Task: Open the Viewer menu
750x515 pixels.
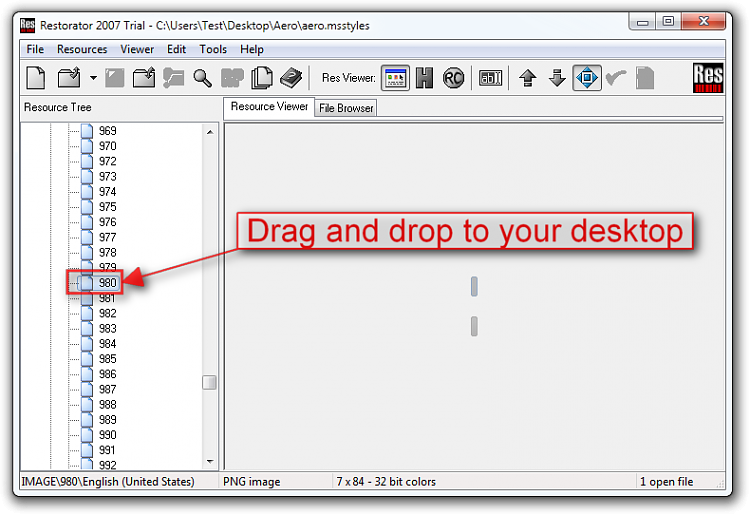Action: coord(137,49)
